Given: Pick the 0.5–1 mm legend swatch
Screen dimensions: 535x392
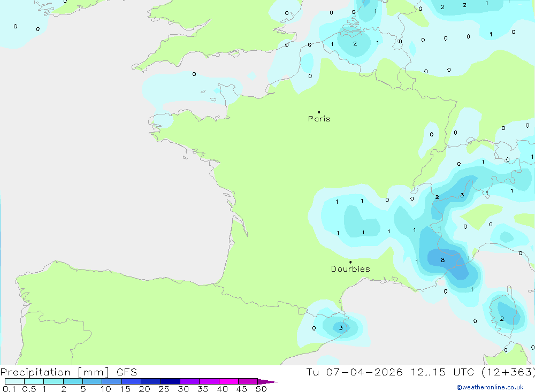Looking at the screenshot, I should pos(34,381).
